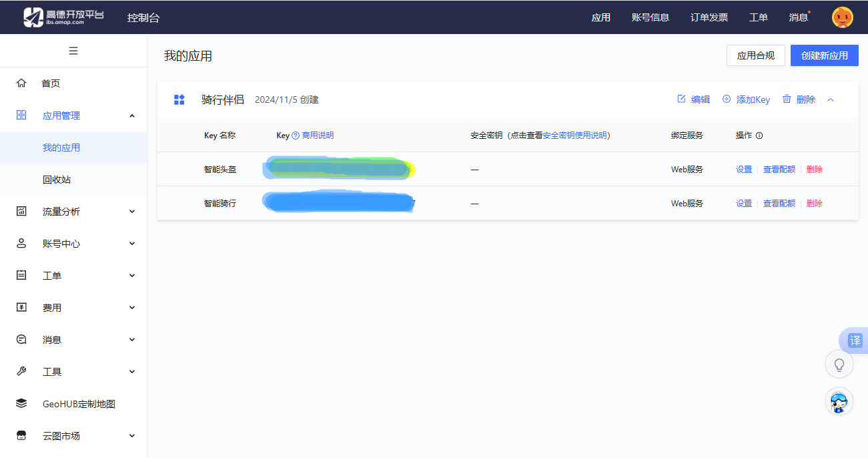The width and height of the screenshot is (868, 458).
Task: Click the 创建新应用 button
Action: pyautogui.click(x=825, y=55)
